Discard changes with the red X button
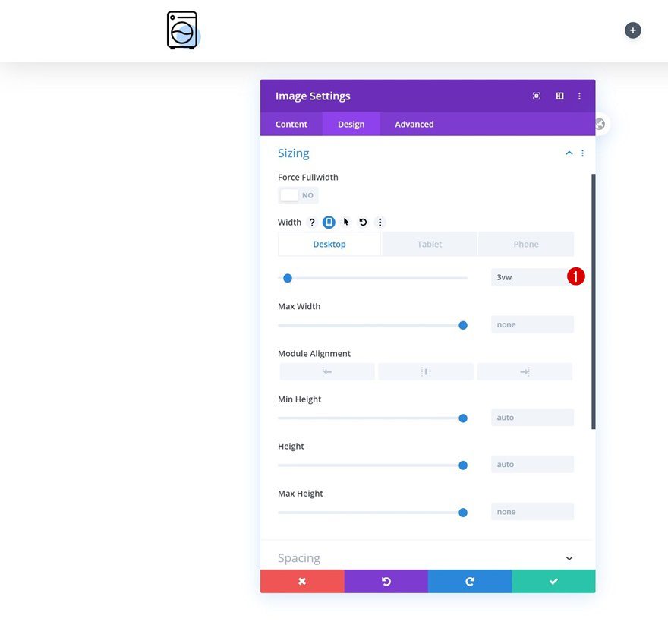Screen dimensions: 668x644 (301, 580)
